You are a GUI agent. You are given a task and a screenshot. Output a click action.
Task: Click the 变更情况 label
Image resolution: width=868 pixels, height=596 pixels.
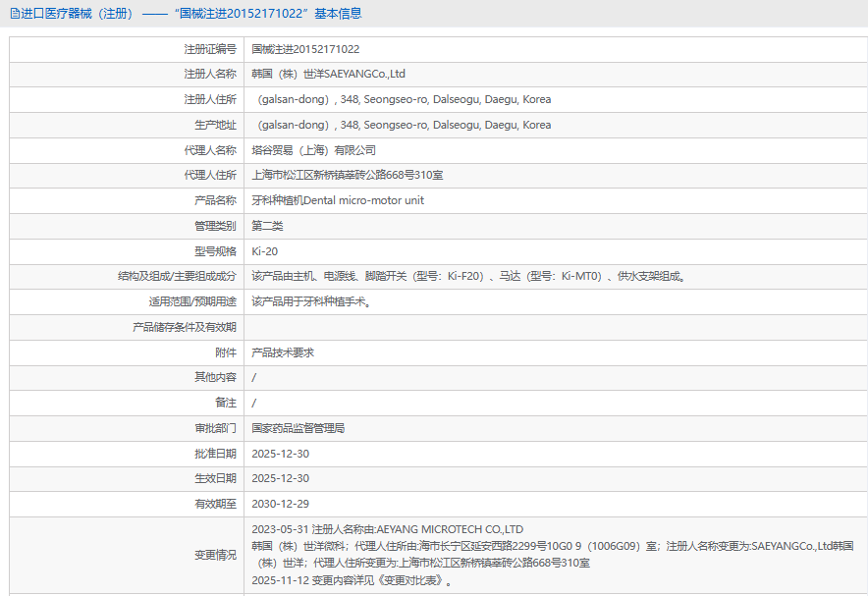click(215, 555)
